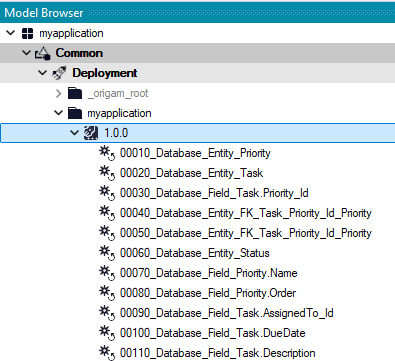The width and height of the screenshot is (395, 361).
Task: Click the gear icon of 00010_Database_Entity_Priority
Action: (107, 153)
